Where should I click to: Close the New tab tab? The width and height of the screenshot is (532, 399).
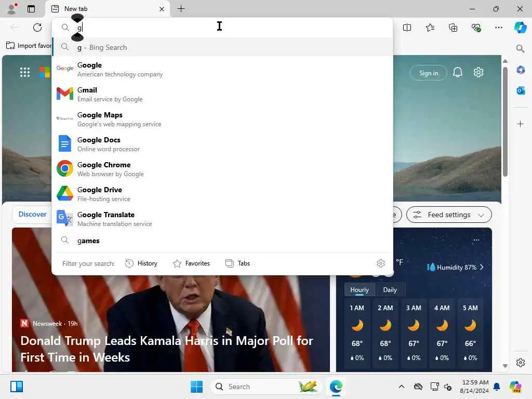[162, 9]
